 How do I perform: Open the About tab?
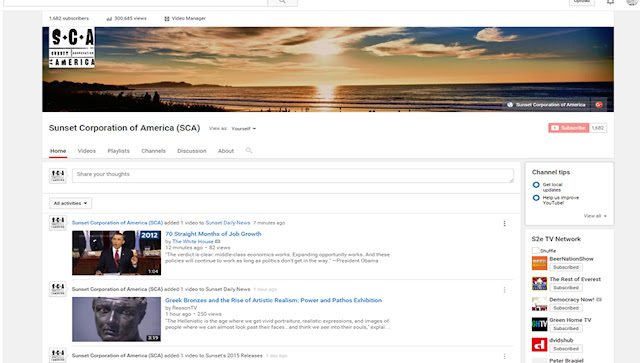click(226, 151)
